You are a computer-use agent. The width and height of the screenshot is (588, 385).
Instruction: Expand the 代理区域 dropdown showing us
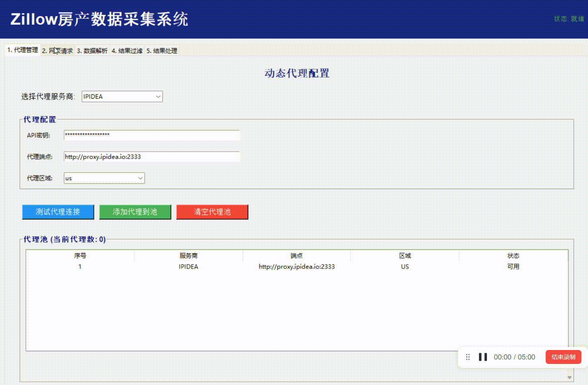104,178
